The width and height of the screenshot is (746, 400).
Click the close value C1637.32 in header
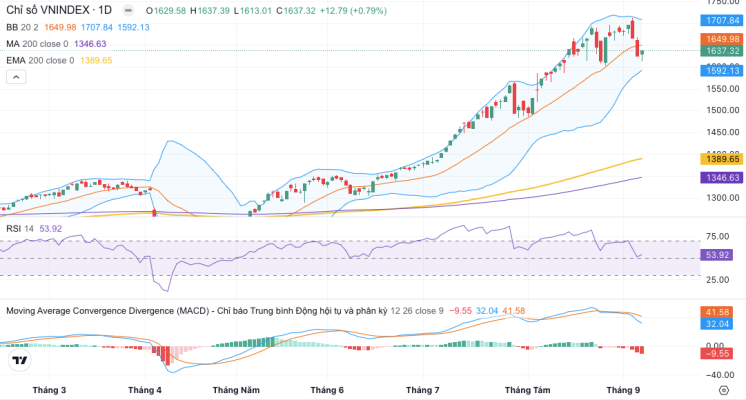pos(295,10)
